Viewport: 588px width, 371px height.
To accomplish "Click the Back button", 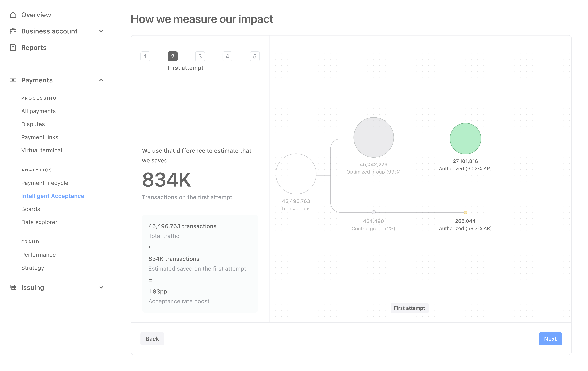I will pos(152,339).
